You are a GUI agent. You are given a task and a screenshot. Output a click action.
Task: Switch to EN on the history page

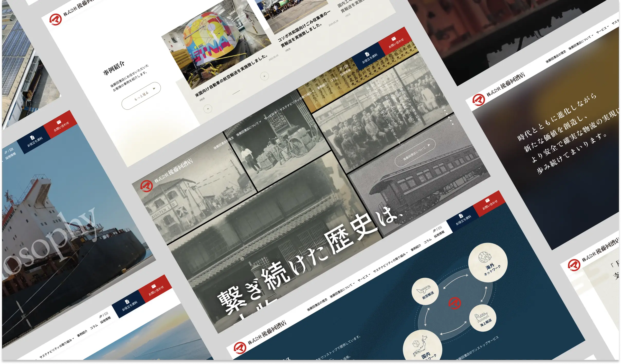click(x=346, y=66)
